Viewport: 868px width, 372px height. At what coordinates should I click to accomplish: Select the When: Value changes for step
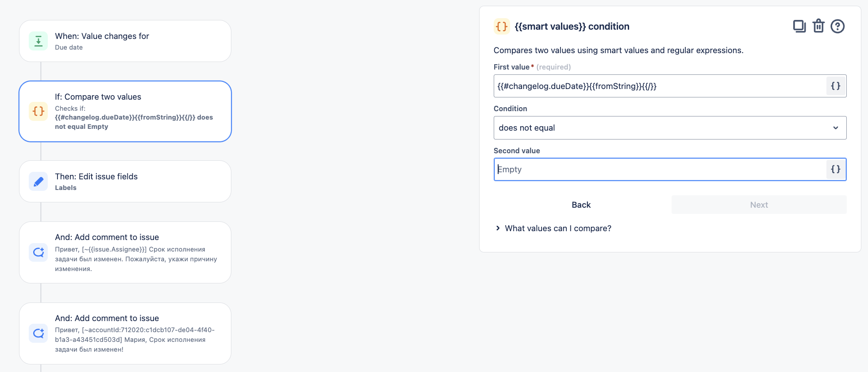coord(125,41)
